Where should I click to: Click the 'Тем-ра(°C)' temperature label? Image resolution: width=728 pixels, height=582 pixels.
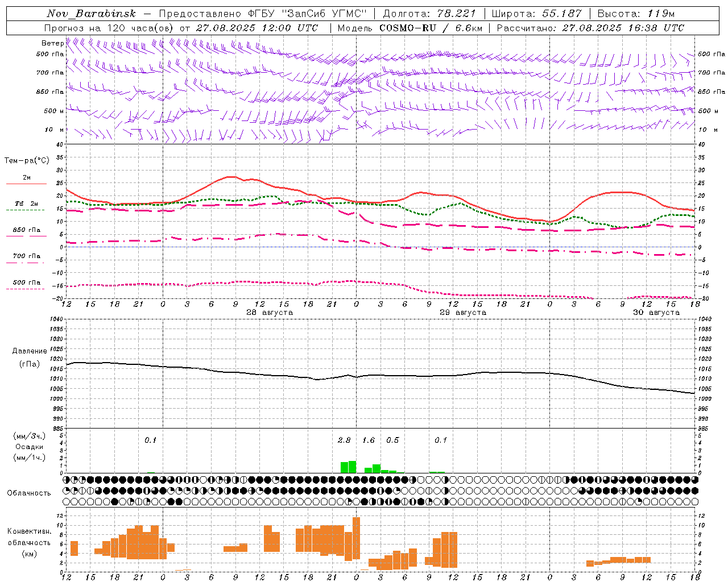click(x=27, y=161)
